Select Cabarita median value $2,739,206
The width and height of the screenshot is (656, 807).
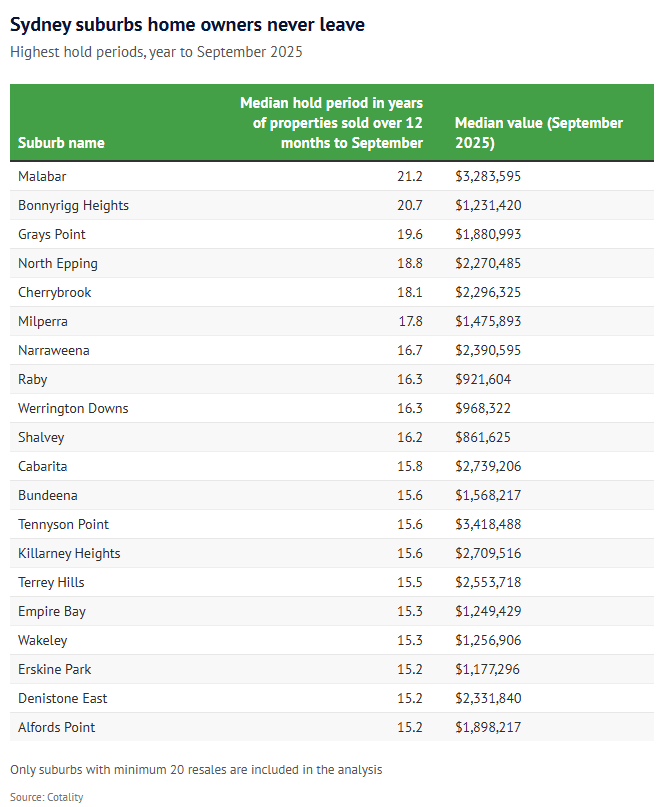pyautogui.click(x=488, y=466)
